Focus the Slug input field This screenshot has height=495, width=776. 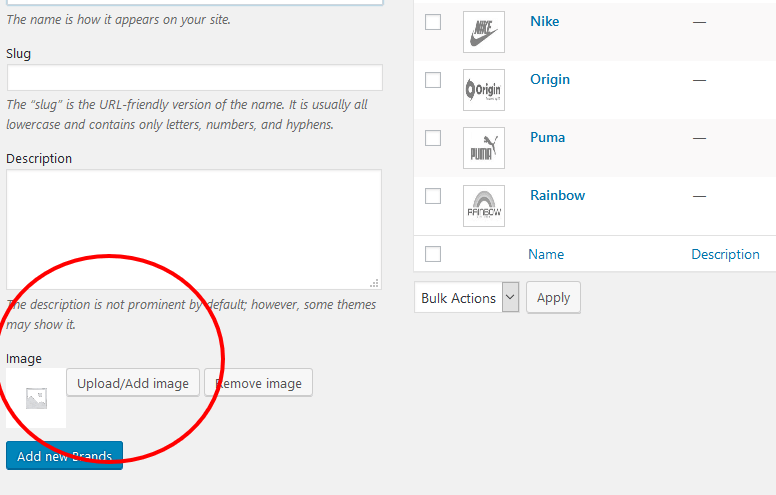tap(194, 78)
